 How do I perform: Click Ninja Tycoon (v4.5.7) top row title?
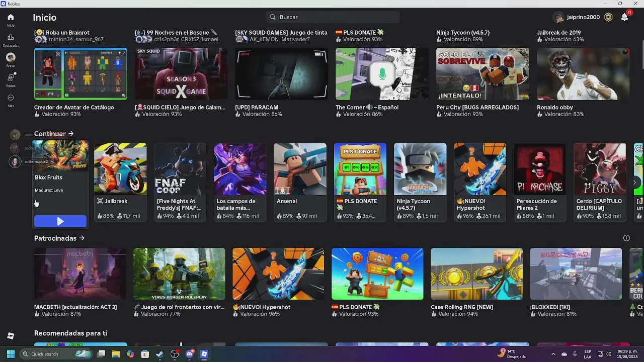click(x=463, y=33)
